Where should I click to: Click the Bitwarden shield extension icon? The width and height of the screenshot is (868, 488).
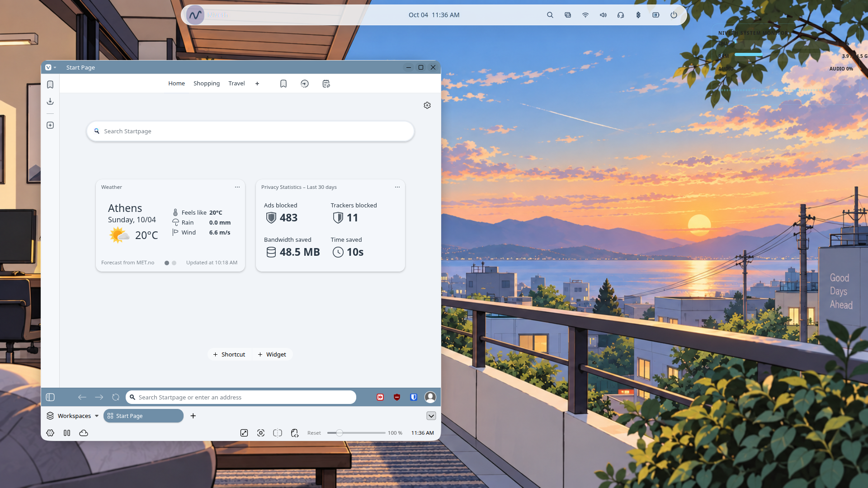click(413, 397)
